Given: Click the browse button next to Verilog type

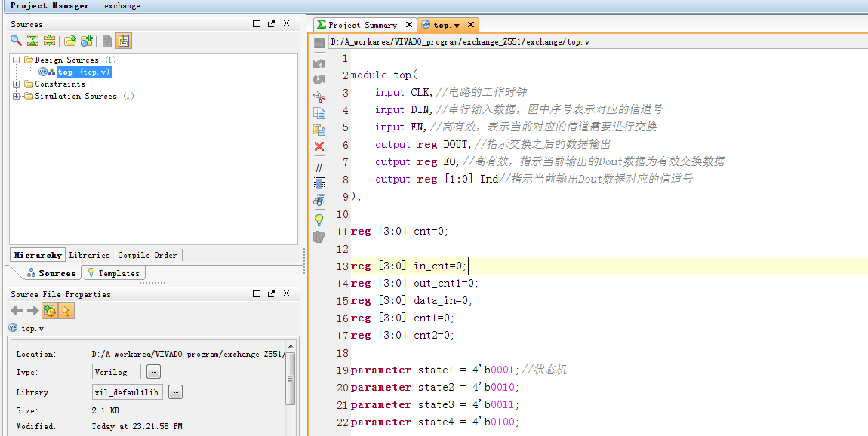Looking at the screenshot, I should point(153,372).
